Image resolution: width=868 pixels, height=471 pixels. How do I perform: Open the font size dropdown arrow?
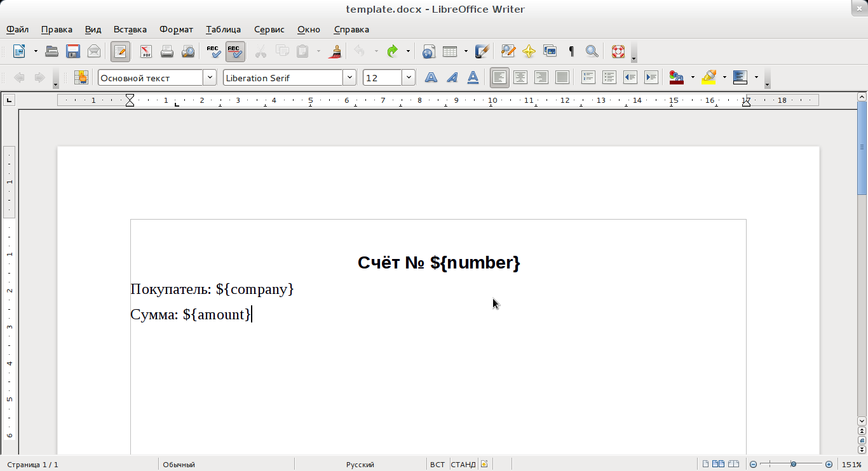coord(409,77)
